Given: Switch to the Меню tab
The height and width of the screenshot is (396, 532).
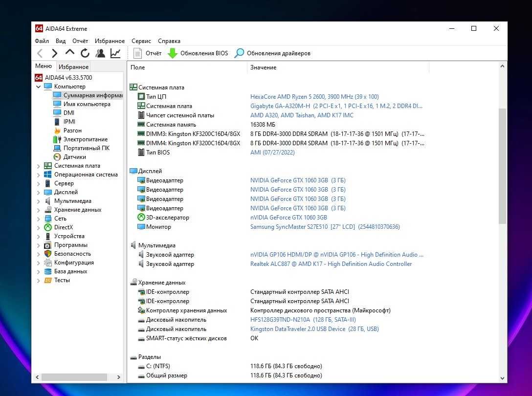Looking at the screenshot, I should pos(44,66).
